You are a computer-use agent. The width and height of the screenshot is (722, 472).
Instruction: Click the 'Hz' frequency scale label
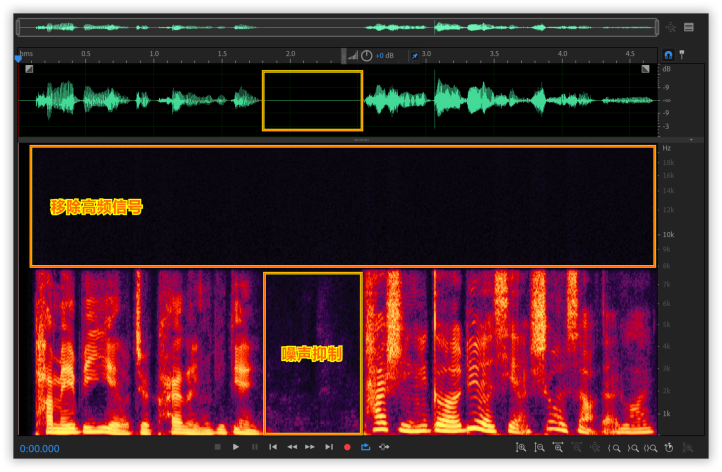pyautogui.click(x=666, y=148)
